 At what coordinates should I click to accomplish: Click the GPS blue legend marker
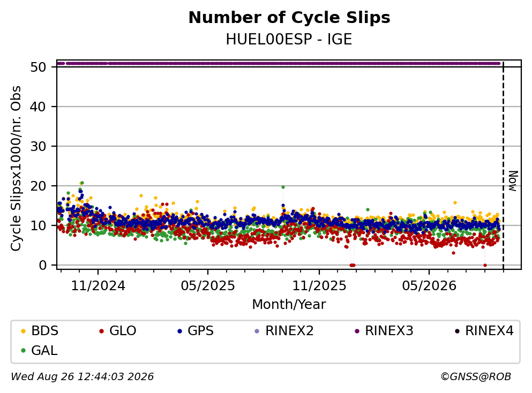[179, 331]
